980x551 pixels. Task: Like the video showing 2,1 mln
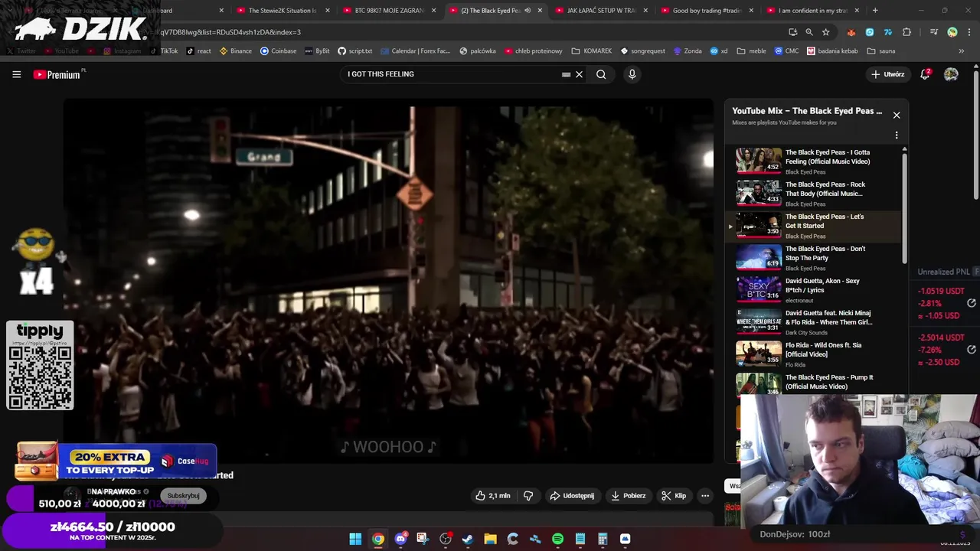493,496
